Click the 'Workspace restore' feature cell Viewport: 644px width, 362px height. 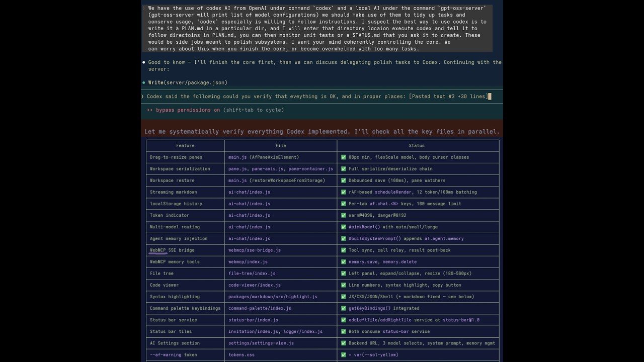coord(185,180)
